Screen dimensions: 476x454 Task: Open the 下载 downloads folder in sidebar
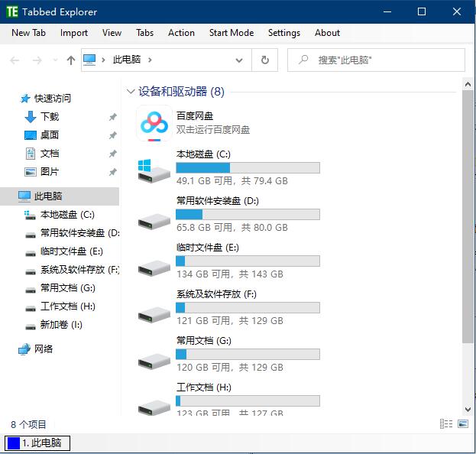point(49,117)
